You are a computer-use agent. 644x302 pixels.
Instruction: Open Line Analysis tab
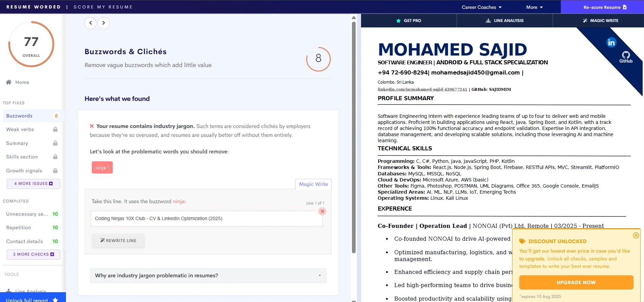[x=505, y=21]
